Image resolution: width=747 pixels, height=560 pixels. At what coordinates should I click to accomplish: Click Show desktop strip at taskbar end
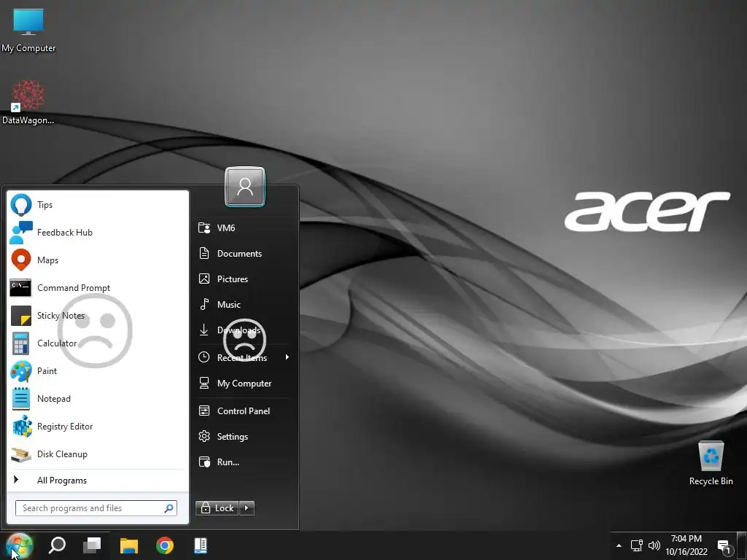coord(742,545)
